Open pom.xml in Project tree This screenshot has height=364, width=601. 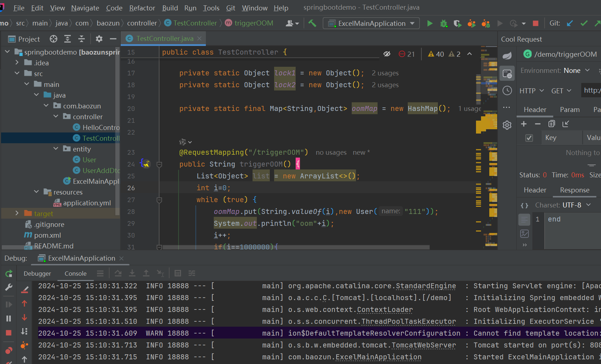[47, 235]
